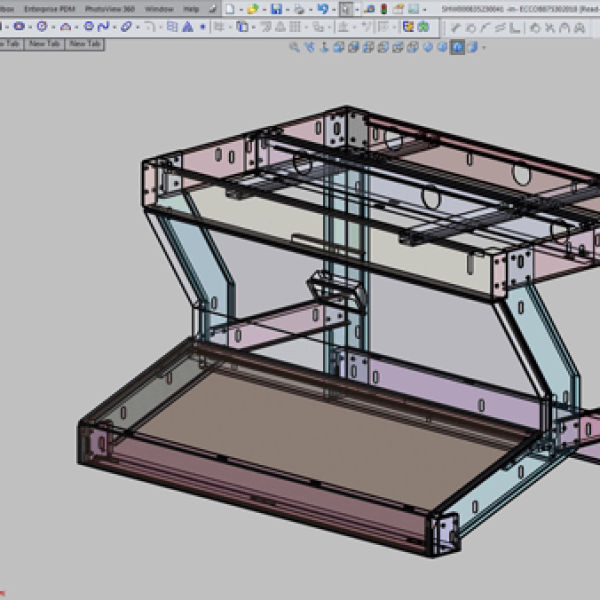Click the Open file folder icon
Image resolution: width=600 pixels, height=600 pixels.
(253, 9)
